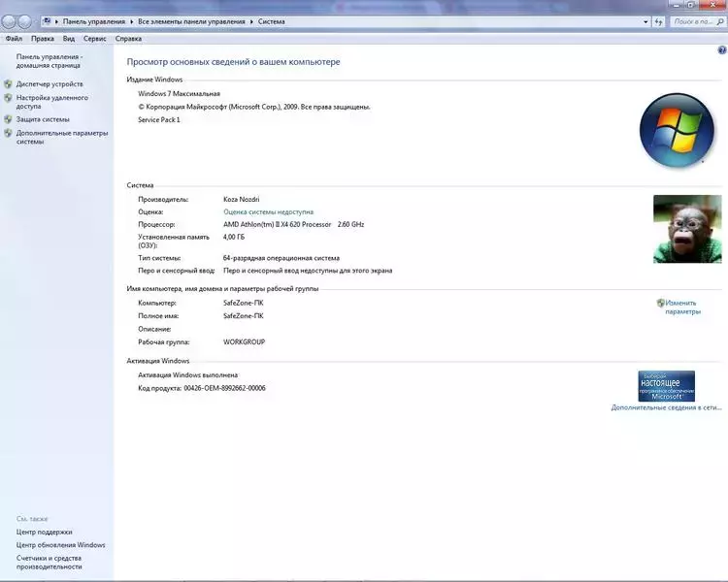Click the 4,00 ГБ memory value
The width and height of the screenshot is (728, 582).
pyautogui.click(x=234, y=237)
